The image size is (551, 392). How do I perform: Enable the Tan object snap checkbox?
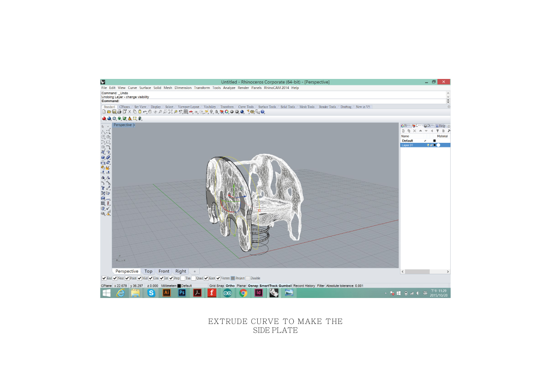pos(183,278)
